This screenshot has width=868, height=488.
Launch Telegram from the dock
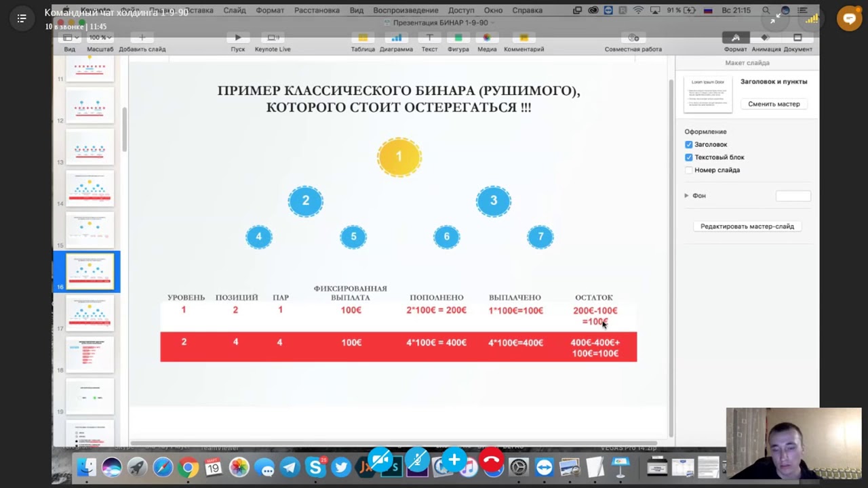[290, 467]
